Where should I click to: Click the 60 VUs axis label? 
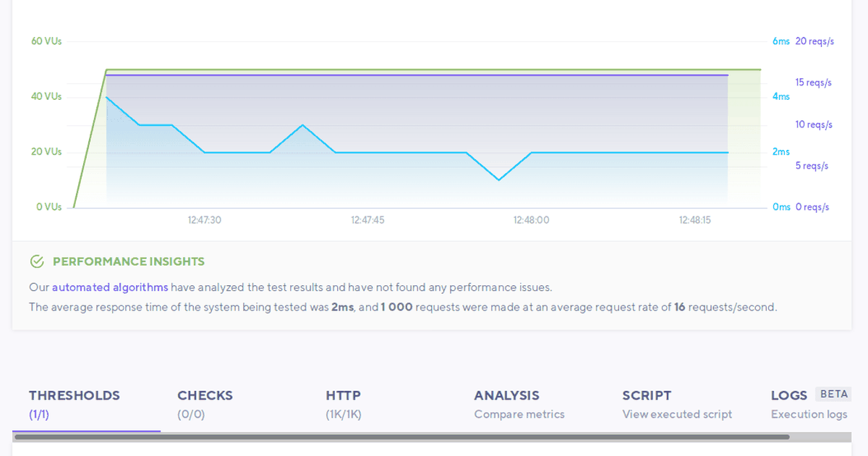click(46, 41)
